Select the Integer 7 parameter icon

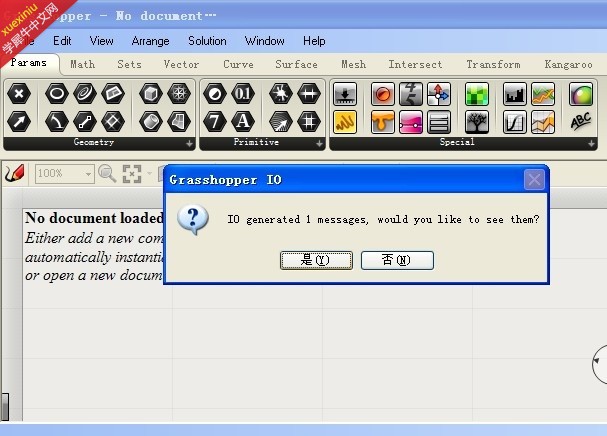(x=214, y=122)
